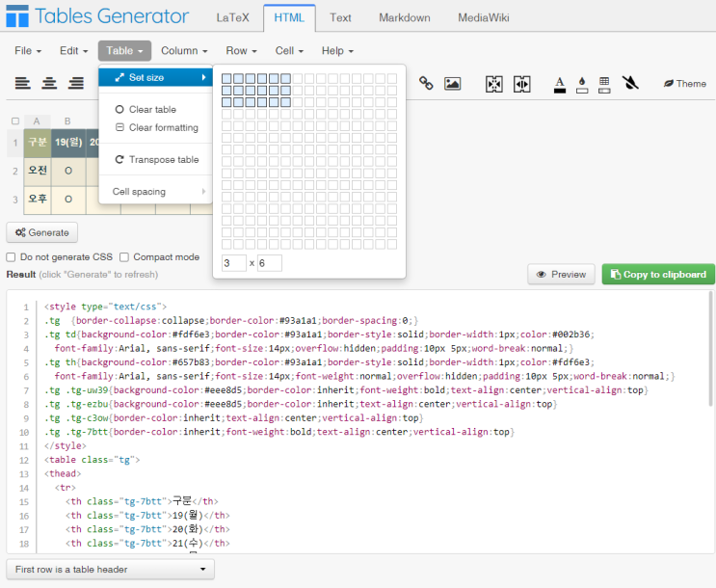Select column B header
The height and width of the screenshot is (588, 716).
point(67,121)
